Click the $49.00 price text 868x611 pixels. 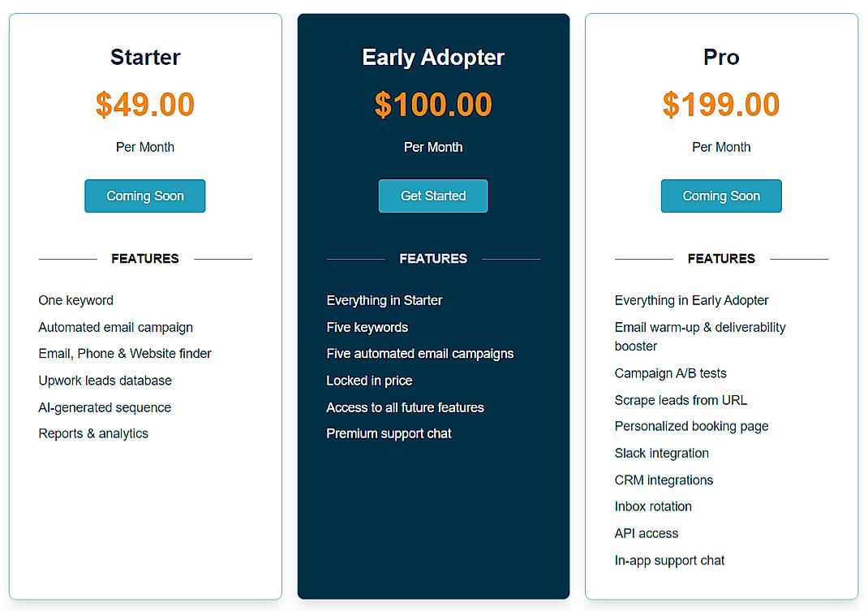pos(144,104)
